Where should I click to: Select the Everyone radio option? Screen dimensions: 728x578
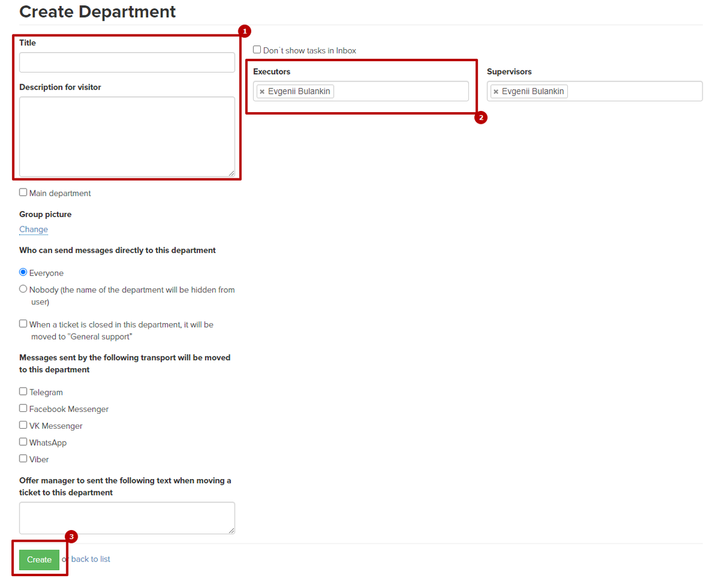[23, 272]
